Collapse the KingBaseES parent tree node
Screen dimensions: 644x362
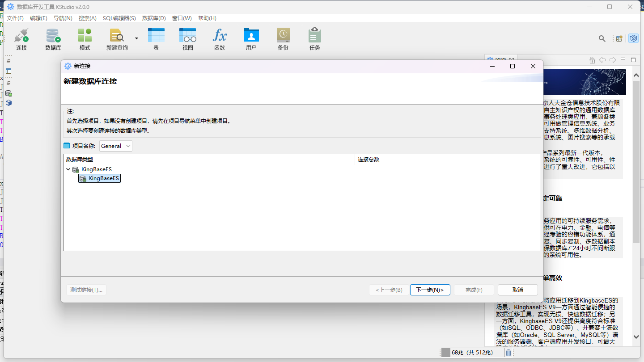(x=68, y=169)
